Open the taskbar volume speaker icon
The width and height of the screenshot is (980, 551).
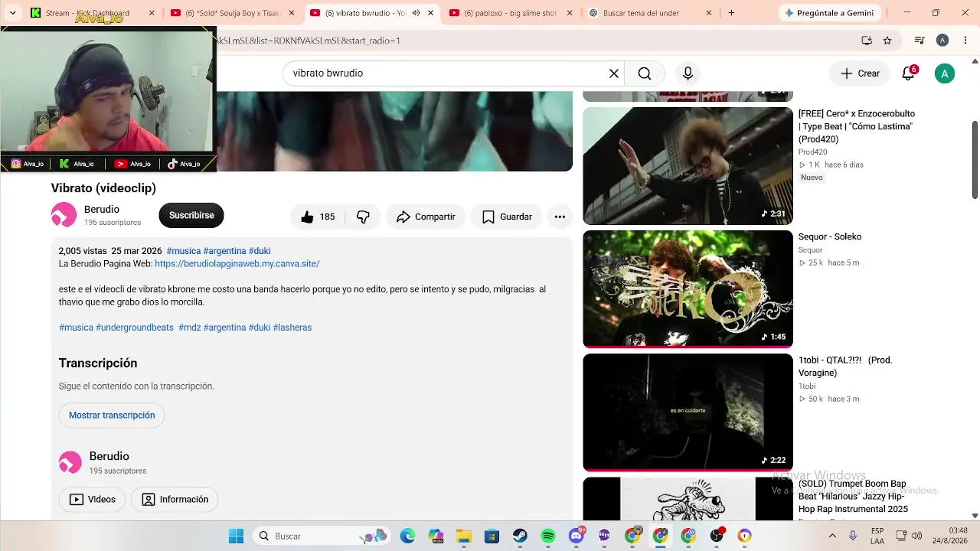pos(917,536)
